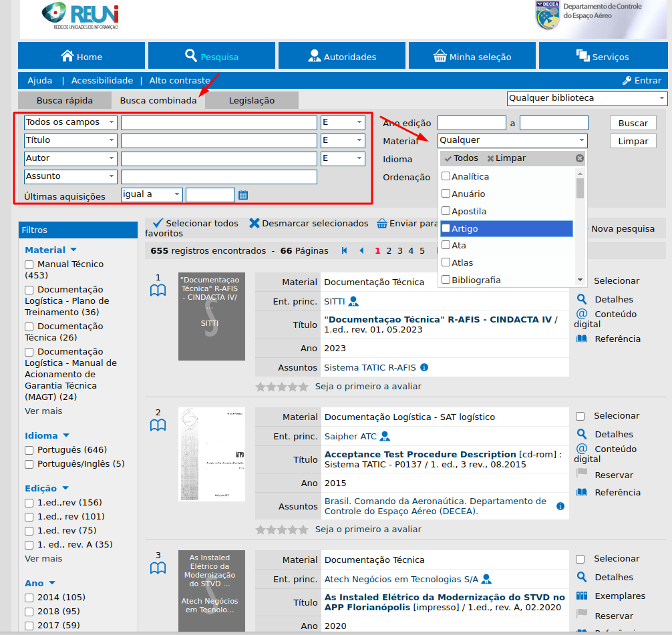Click Reservar flag icon for record 2
672x635 pixels.
[582, 473]
